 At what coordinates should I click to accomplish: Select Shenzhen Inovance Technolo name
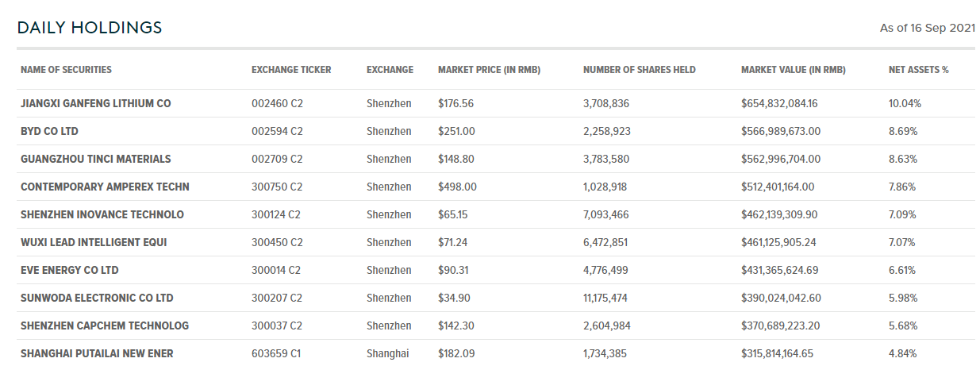click(102, 214)
